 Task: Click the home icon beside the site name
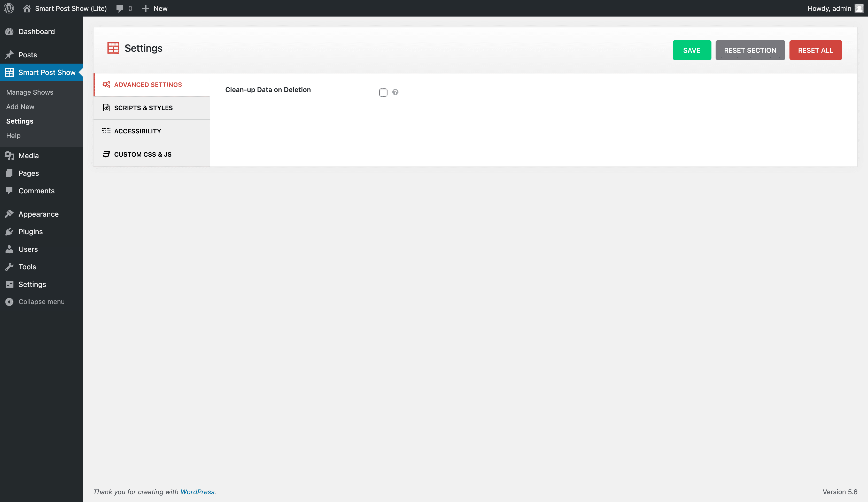(x=27, y=8)
